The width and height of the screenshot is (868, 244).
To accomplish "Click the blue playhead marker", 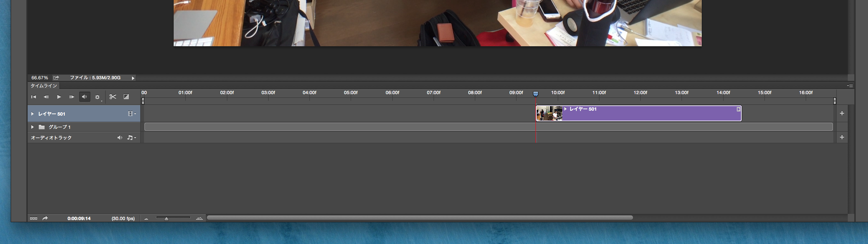I will click(535, 94).
